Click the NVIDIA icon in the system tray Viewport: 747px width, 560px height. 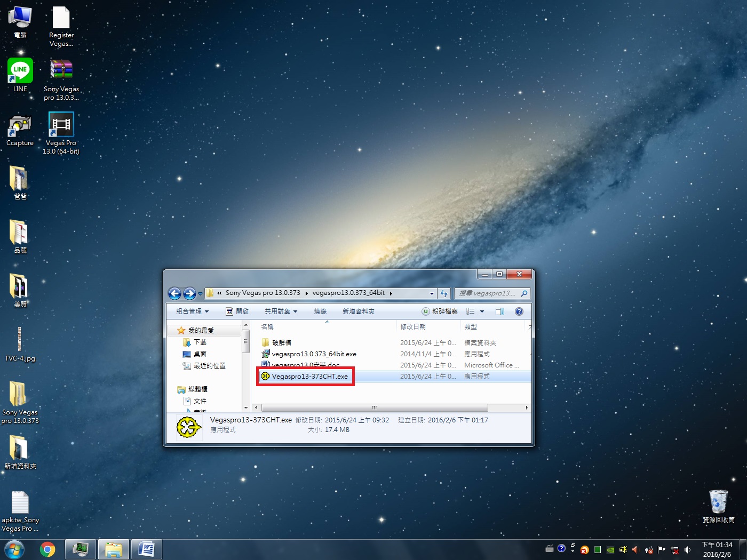click(610, 550)
